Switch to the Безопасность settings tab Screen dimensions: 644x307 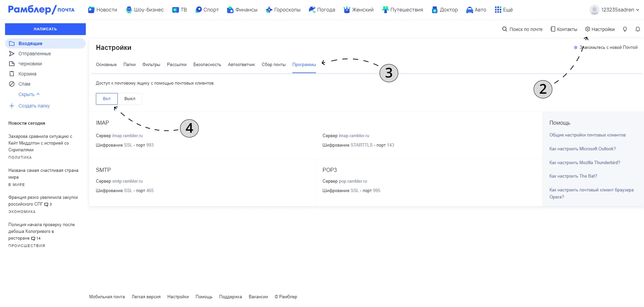pyautogui.click(x=207, y=64)
